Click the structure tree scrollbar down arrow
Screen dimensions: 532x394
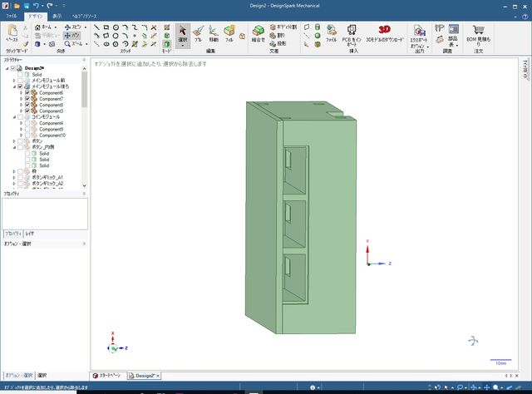coord(84,185)
